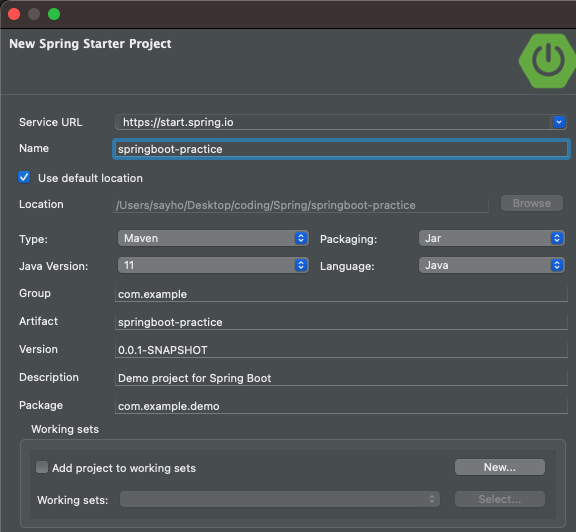The image size is (576, 532).
Task: Click the Description field
Action: click(341, 378)
